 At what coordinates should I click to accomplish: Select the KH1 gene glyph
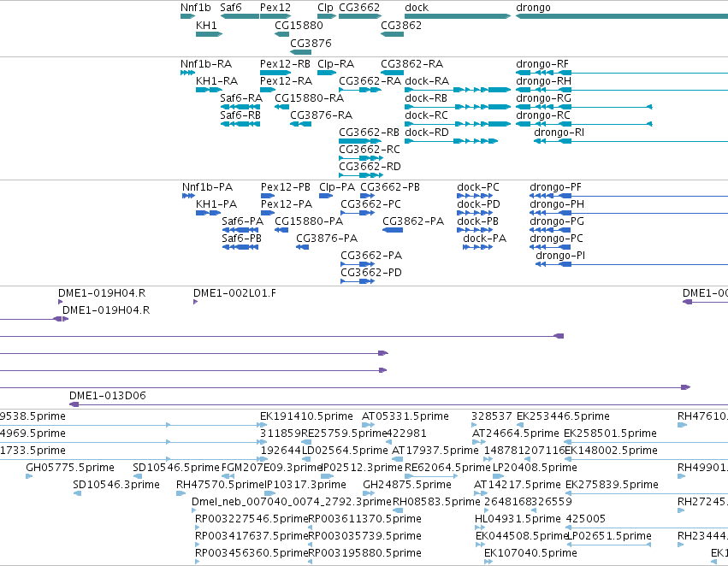click(x=209, y=34)
